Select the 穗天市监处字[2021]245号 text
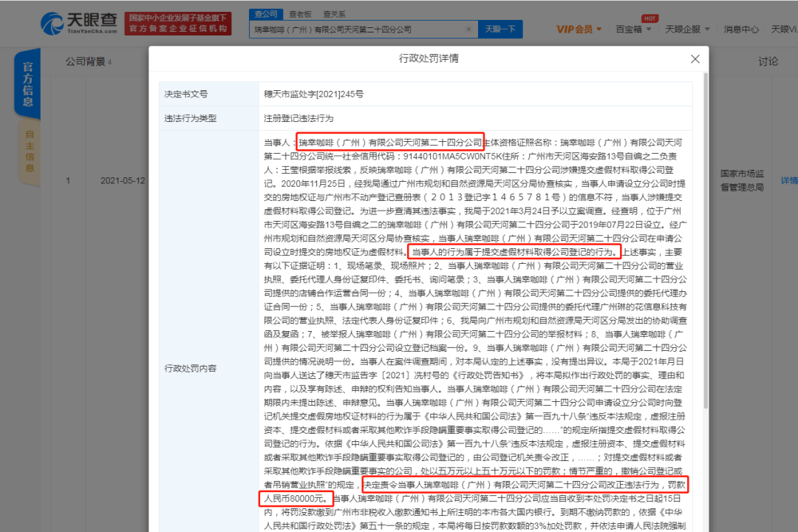 tap(313, 94)
